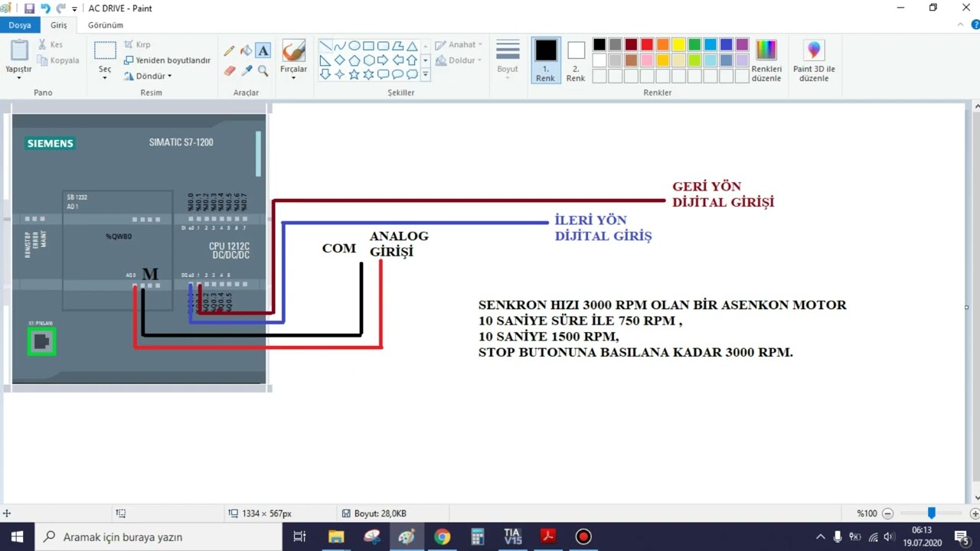This screenshot has width=980, height=551.
Task: Click the Seç selection rectangle button
Action: (105, 51)
